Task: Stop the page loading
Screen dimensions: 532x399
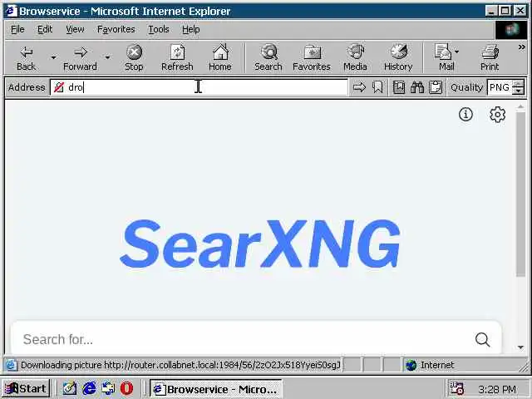Action: click(x=134, y=57)
